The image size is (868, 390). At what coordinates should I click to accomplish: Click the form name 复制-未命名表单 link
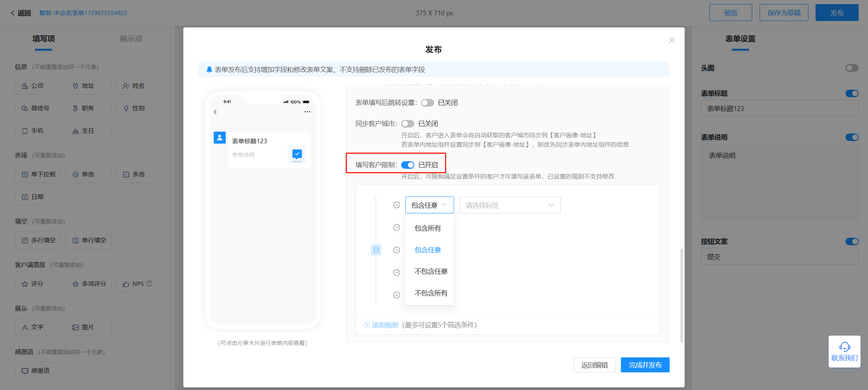(83, 13)
